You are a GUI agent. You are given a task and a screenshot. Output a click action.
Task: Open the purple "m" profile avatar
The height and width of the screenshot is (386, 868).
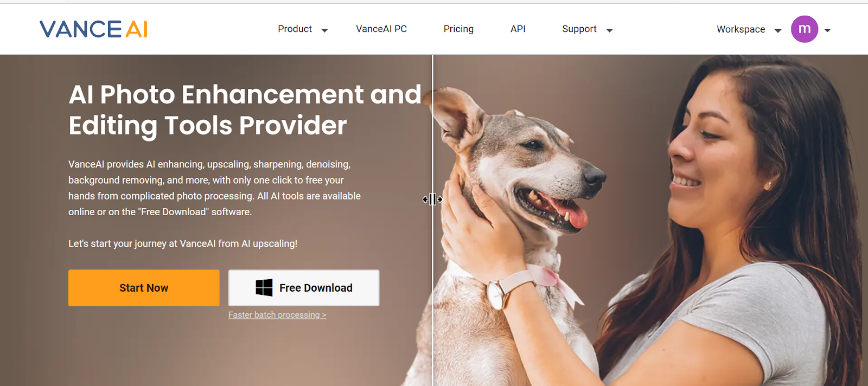805,29
